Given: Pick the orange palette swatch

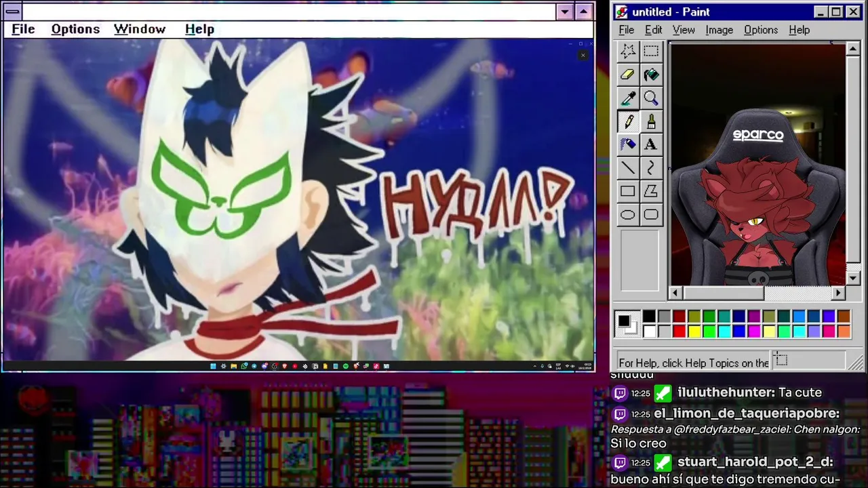Looking at the screenshot, I should tap(844, 331).
